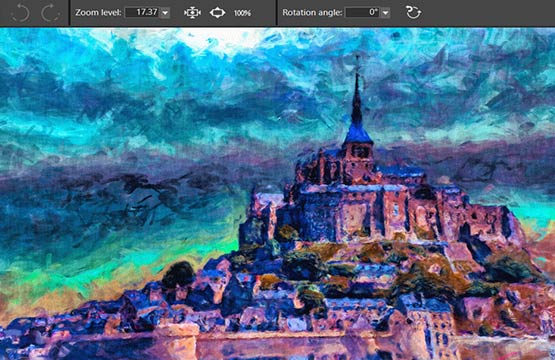Screen dimensions: 555x360
Task: Fit image to window icon
Action: pos(192,13)
